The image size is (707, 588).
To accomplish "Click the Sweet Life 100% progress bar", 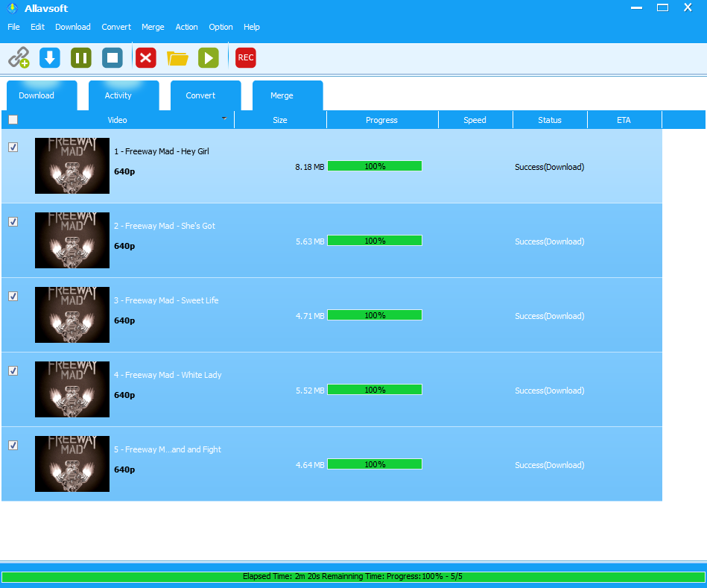I will click(x=375, y=315).
